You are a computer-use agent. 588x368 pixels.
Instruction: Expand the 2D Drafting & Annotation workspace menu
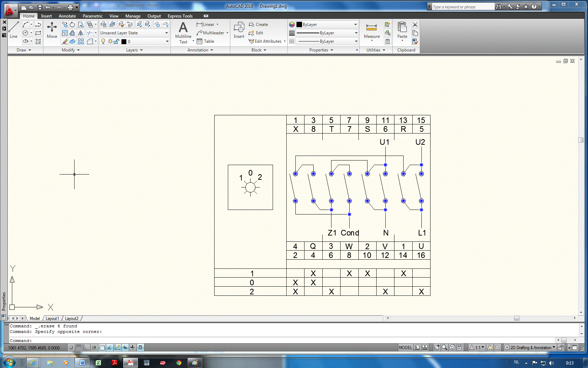[530, 348]
